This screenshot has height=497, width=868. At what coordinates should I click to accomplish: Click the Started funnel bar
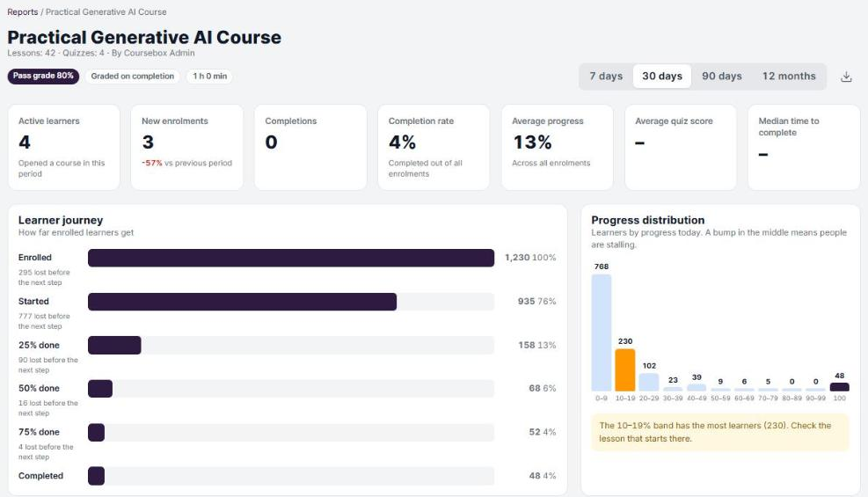click(243, 302)
